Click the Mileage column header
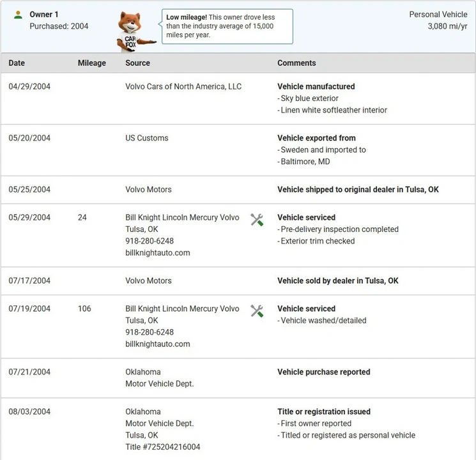The height and width of the screenshot is (460, 476). coord(91,63)
